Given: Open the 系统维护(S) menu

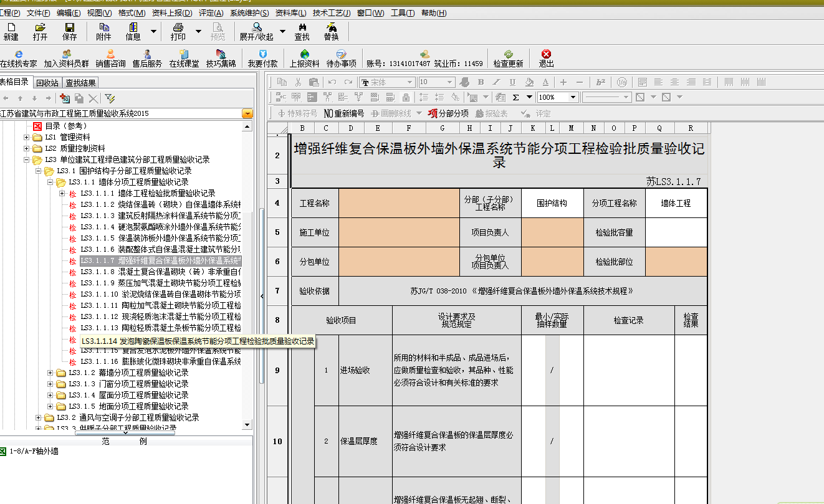Looking at the screenshot, I should pos(249,13).
